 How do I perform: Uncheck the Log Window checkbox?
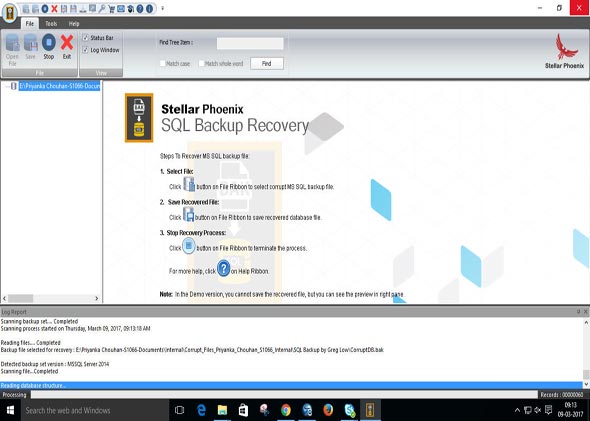pos(85,50)
